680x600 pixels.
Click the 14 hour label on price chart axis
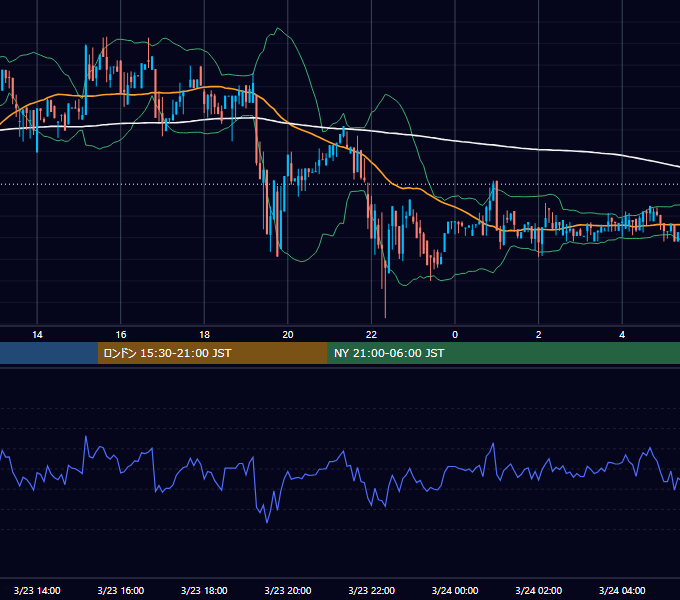(x=37, y=335)
